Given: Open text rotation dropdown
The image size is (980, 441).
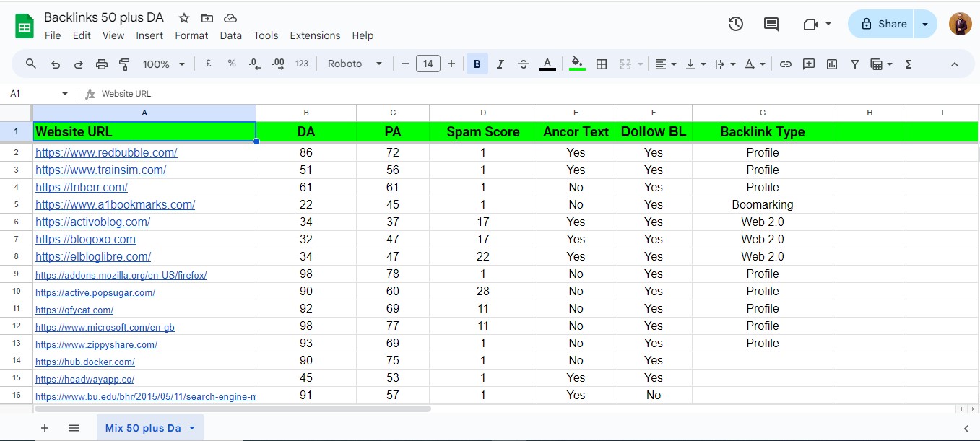Looking at the screenshot, I should pyautogui.click(x=755, y=64).
